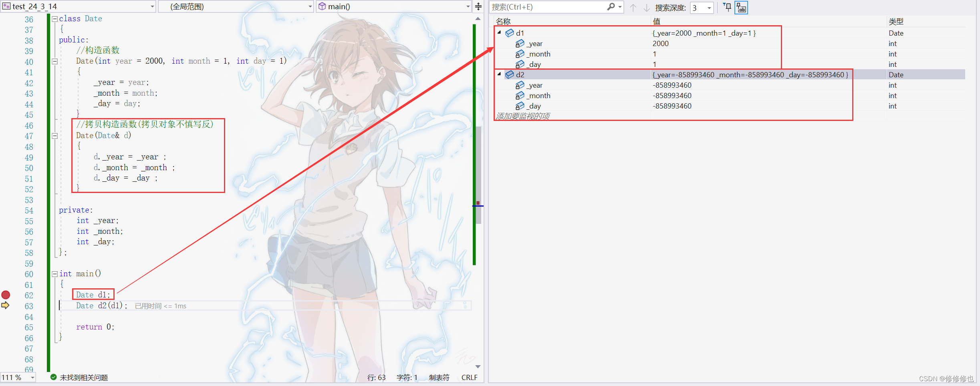This screenshot has height=386, width=980.
Task: Click the d1 value {_year=2000 _month=1 _day=1 }
Action: [x=704, y=33]
